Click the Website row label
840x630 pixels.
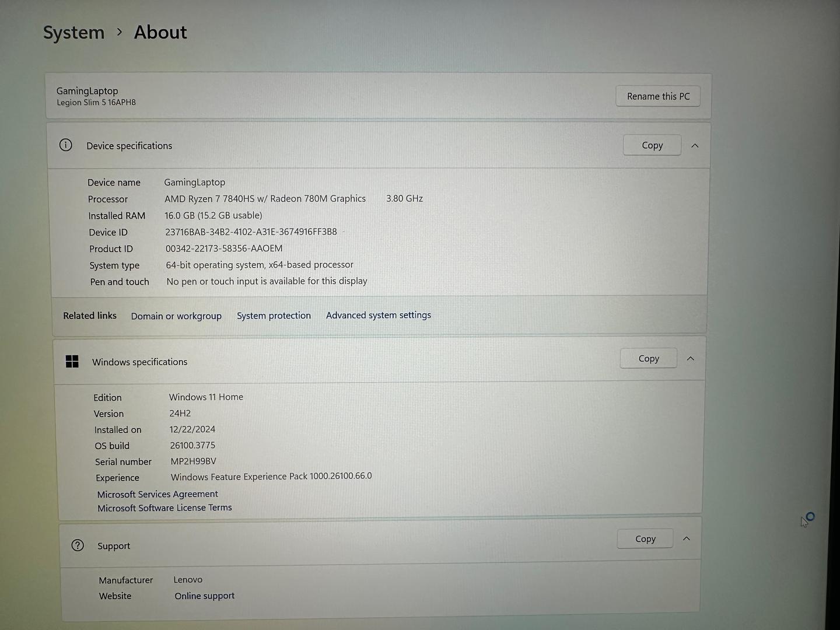tap(116, 596)
